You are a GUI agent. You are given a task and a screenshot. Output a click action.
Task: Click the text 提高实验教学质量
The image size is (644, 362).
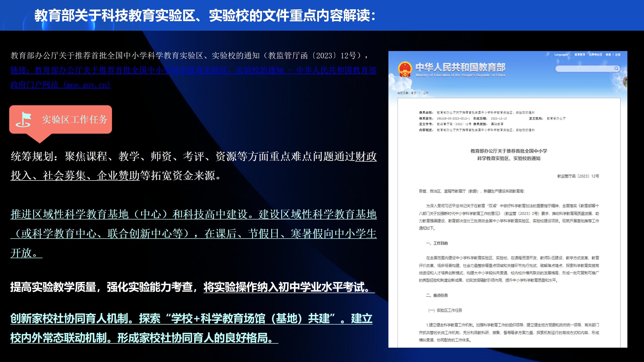click(53, 287)
